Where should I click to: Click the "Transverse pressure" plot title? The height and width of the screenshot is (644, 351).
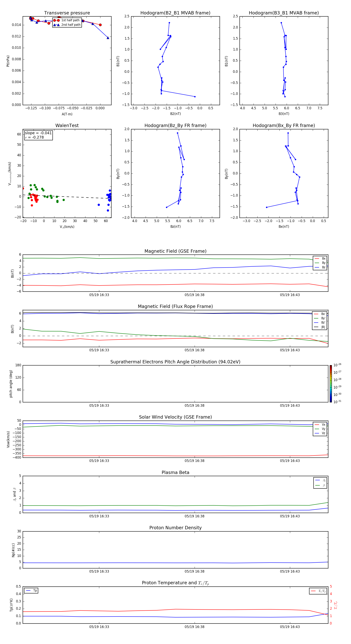(x=67, y=13)
